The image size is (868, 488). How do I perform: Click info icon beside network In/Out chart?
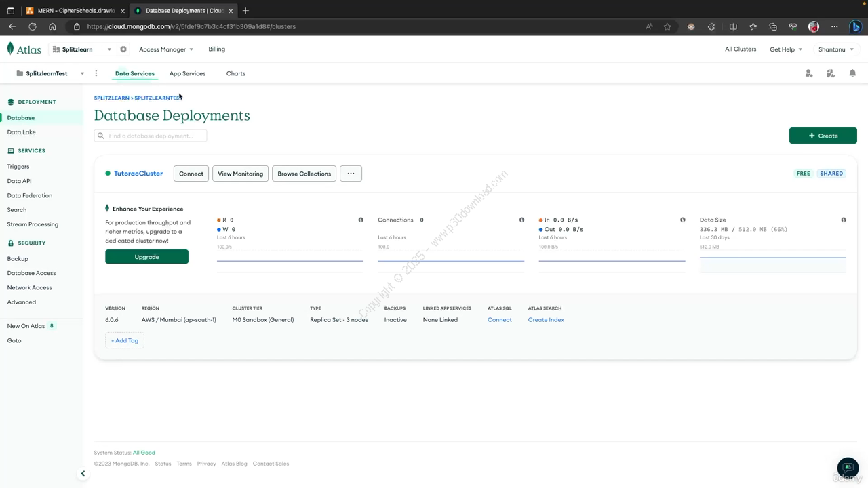click(x=683, y=220)
